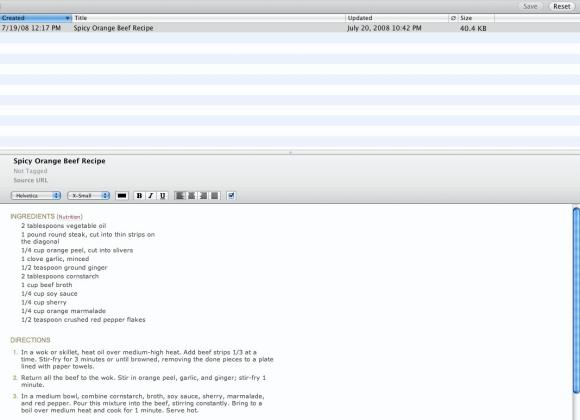Click the Source URL field
580x420 pixels.
pyautogui.click(x=31, y=180)
